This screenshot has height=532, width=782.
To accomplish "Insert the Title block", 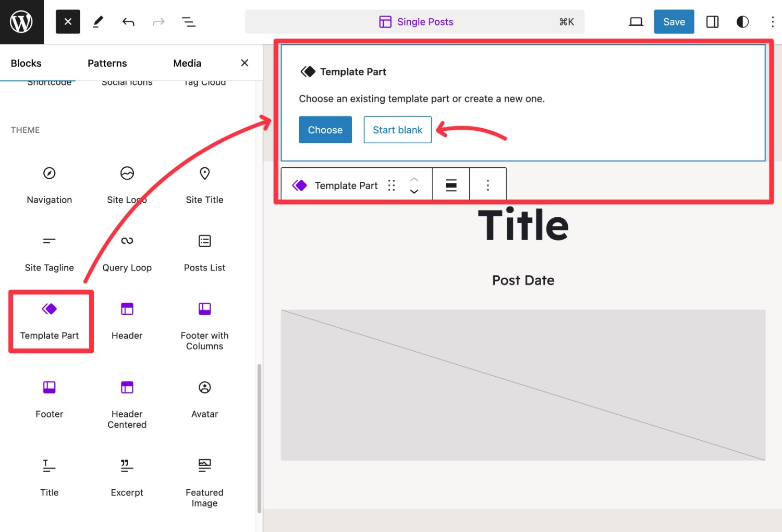I will 50,478.
